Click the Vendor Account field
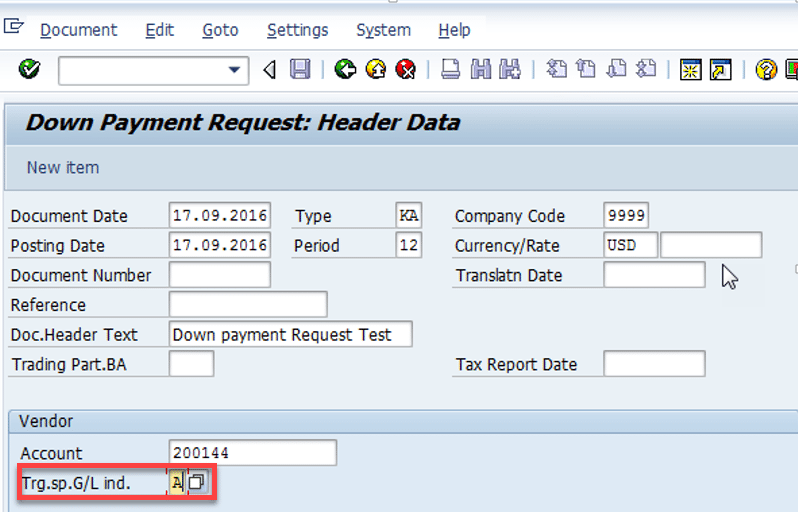 coord(252,452)
